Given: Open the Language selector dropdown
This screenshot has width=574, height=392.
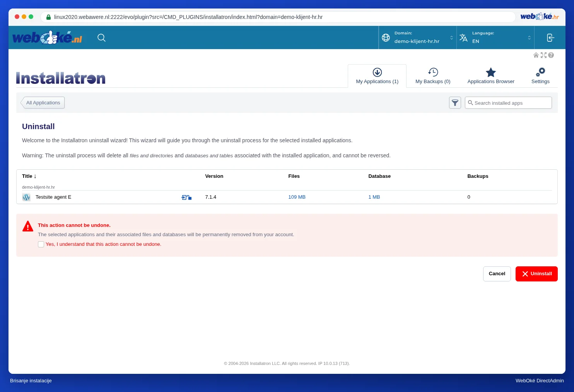Looking at the screenshot, I should point(495,37).
